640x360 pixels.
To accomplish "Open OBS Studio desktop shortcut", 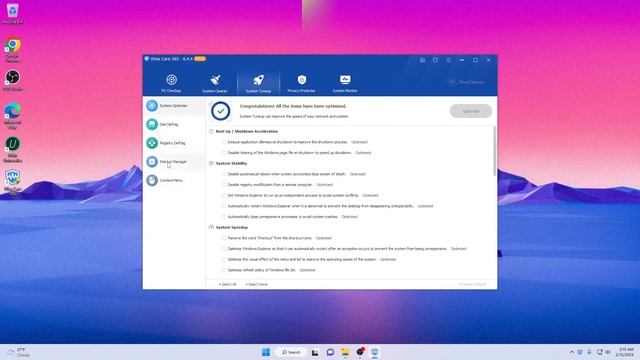I will (x=13, y=80).
